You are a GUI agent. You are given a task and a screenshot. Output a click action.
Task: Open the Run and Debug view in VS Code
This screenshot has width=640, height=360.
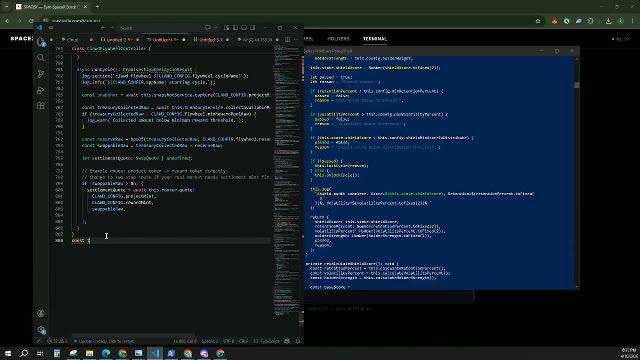[41, 90]
